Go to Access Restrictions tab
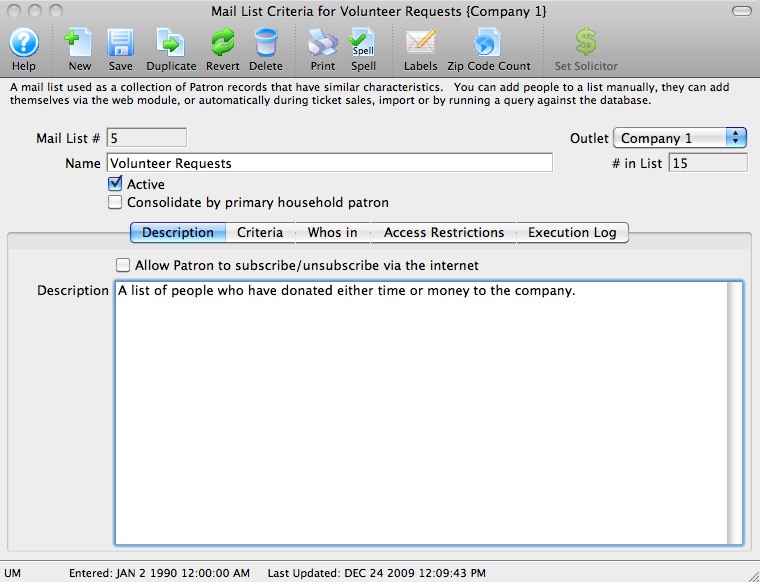 pos(444,233)
